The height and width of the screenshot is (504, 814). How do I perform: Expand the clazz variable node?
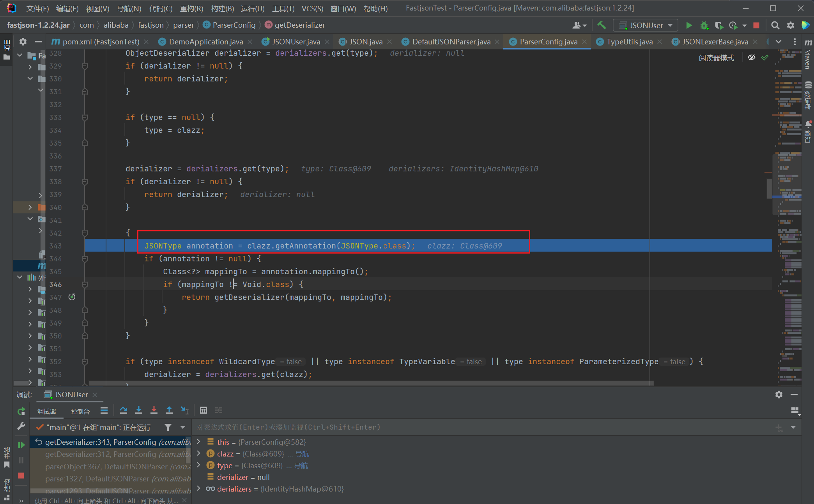coord(198,453)
